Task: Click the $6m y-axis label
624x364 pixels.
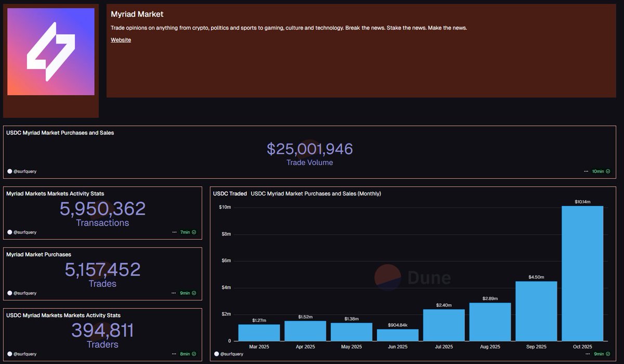Action: (x=227, y=261)
